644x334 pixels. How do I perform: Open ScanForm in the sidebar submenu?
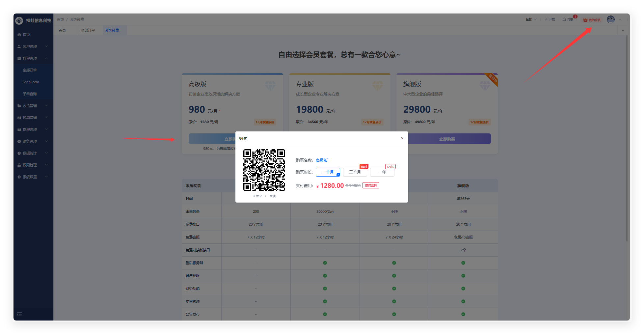click(31, 82)
